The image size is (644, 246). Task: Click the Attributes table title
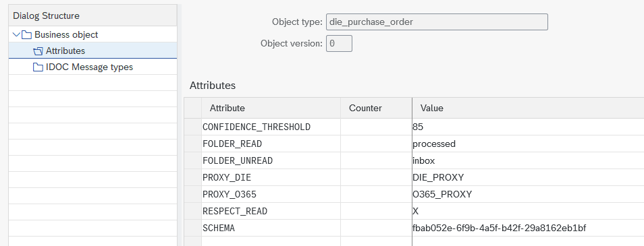pos(213,86)
